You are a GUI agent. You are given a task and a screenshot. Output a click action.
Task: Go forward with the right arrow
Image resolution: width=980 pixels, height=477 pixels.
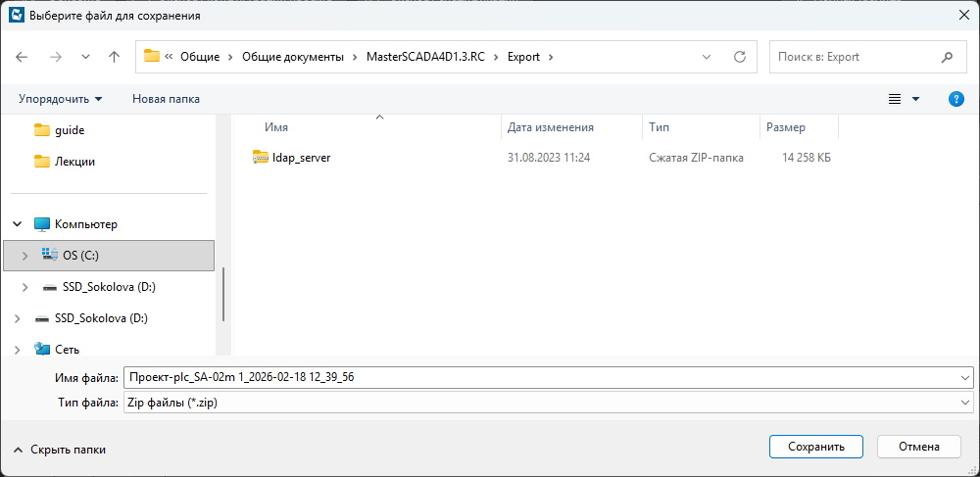[x=56, y=57]
